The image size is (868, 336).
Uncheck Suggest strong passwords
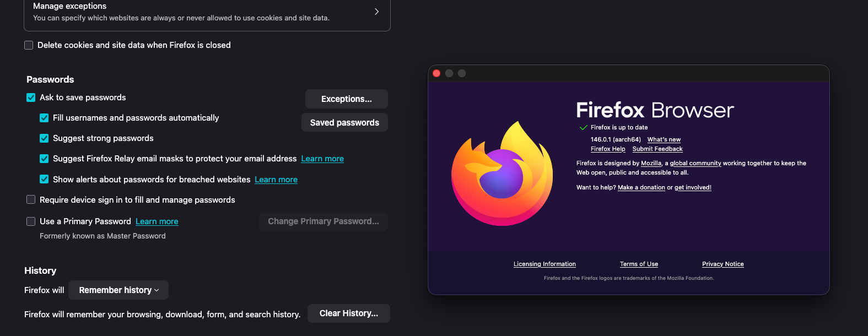point(44,138)
